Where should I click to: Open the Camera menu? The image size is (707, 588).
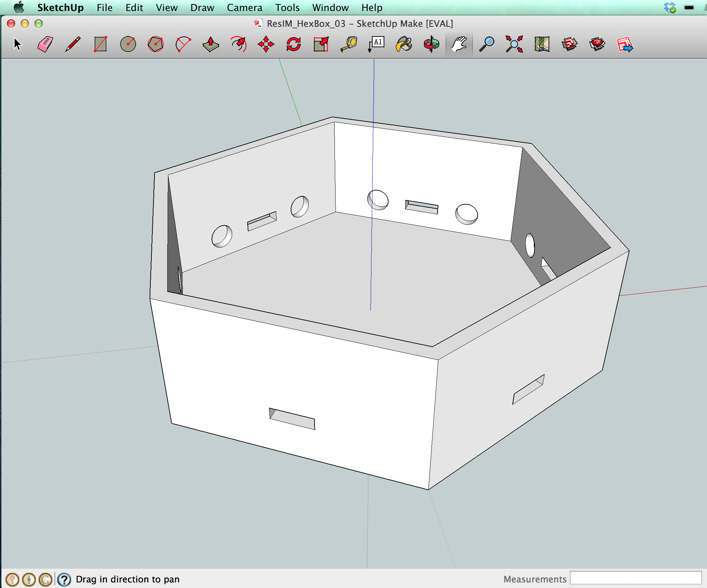tap(244, 8)
